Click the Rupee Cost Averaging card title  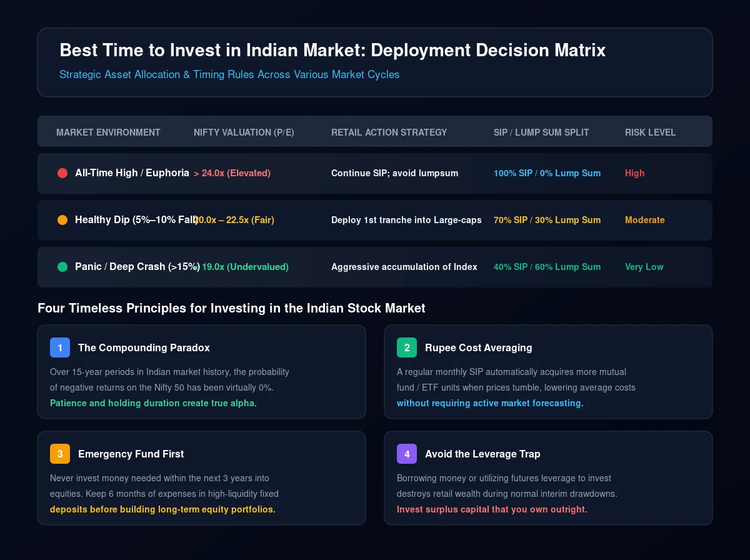coord(479,347)
